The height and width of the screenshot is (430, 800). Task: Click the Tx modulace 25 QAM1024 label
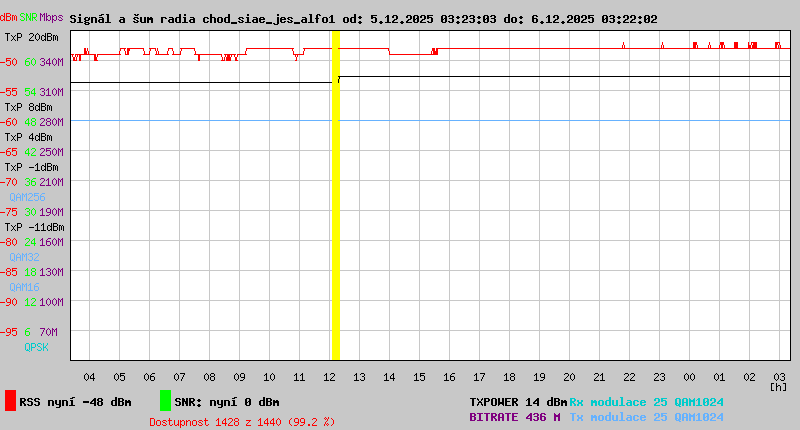click(646, 417)
